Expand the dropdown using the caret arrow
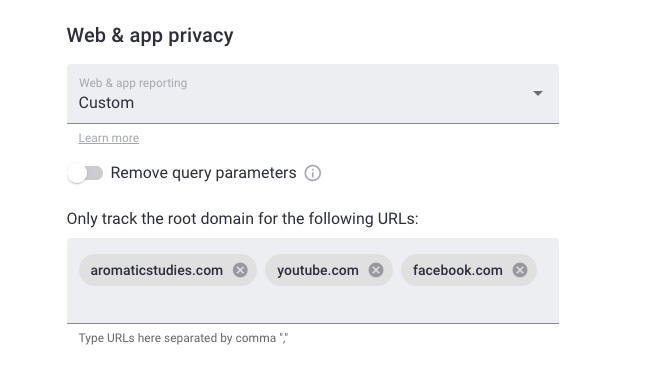This screenshot has height=384, width=657. click(x=538, y=93)
